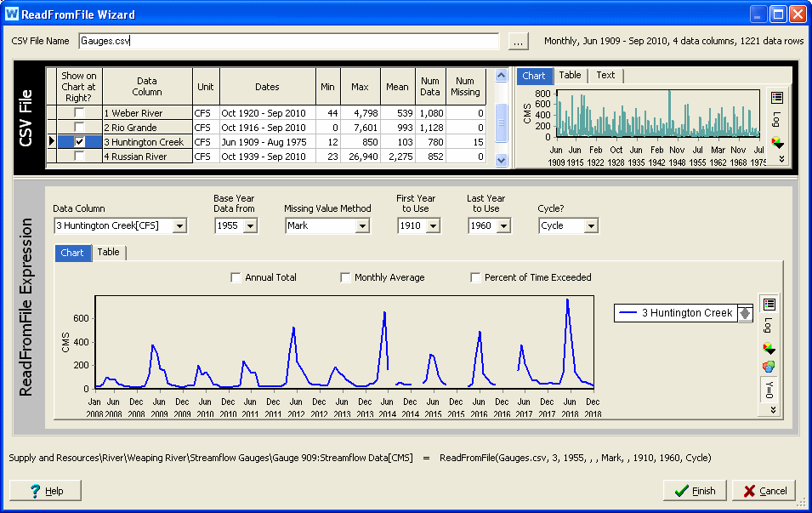Check Show on Chart for Weber River
812x513 pixels.
click(79, 112)
